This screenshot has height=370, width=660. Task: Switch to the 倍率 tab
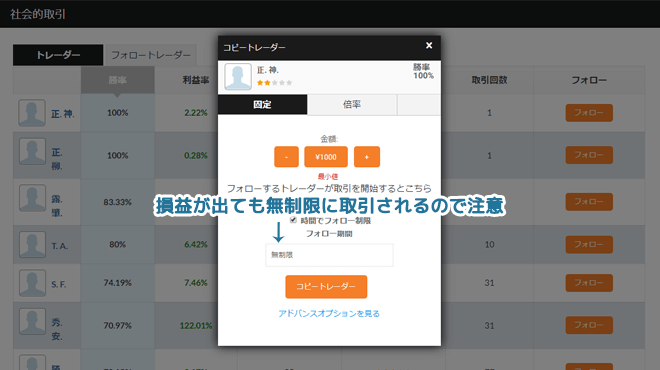[x=352, y=104]
